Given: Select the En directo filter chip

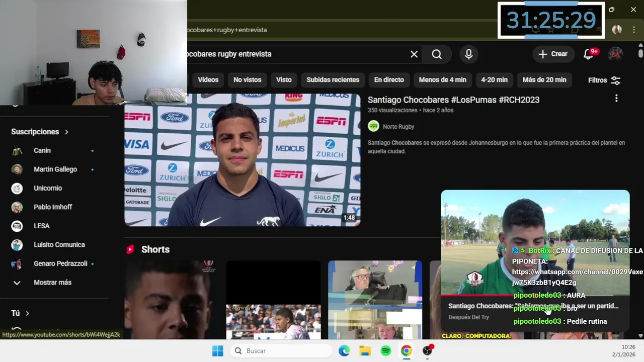Looking at the screenshot, I should pos(389,80).
